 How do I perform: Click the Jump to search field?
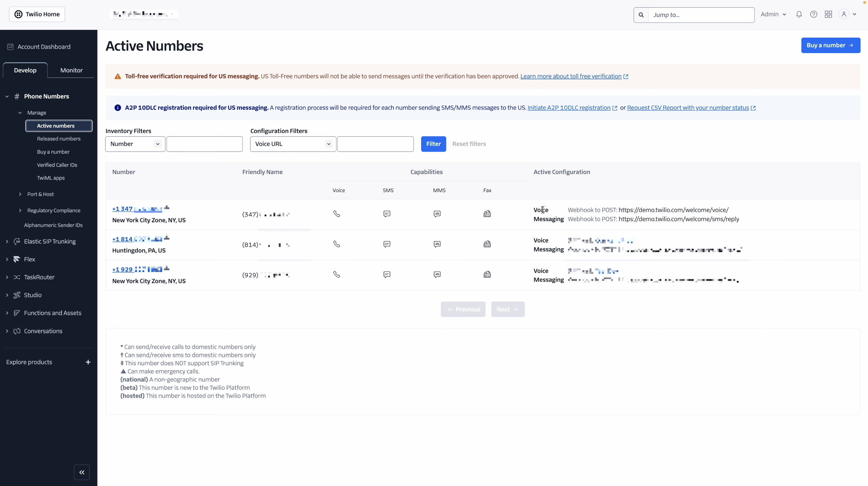[701, 15]
